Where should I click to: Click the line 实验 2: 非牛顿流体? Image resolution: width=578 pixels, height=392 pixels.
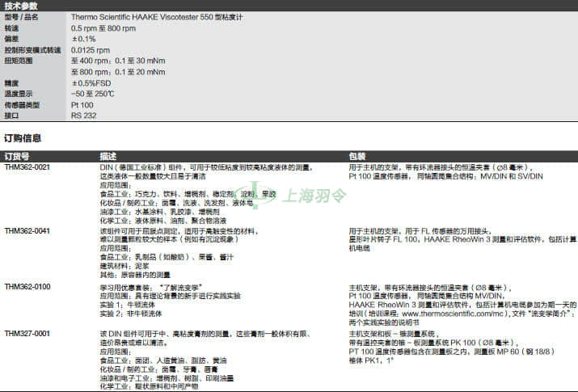[x=131, y=314]
